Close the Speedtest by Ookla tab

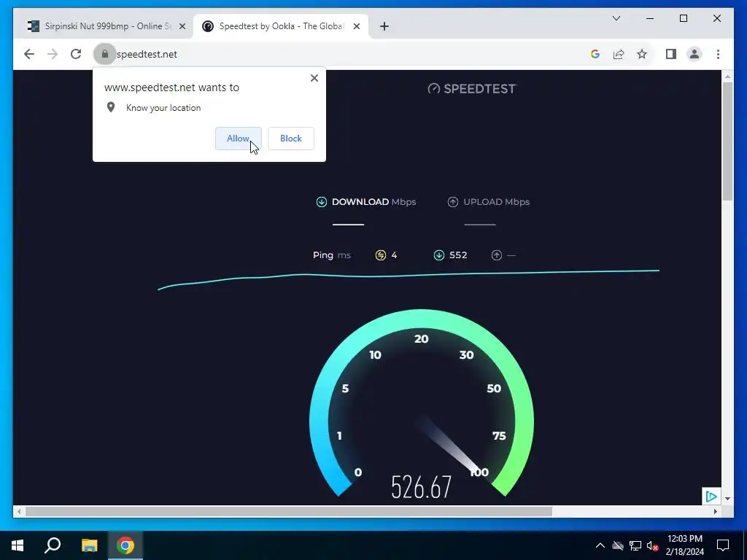click(x=356, y=26)
